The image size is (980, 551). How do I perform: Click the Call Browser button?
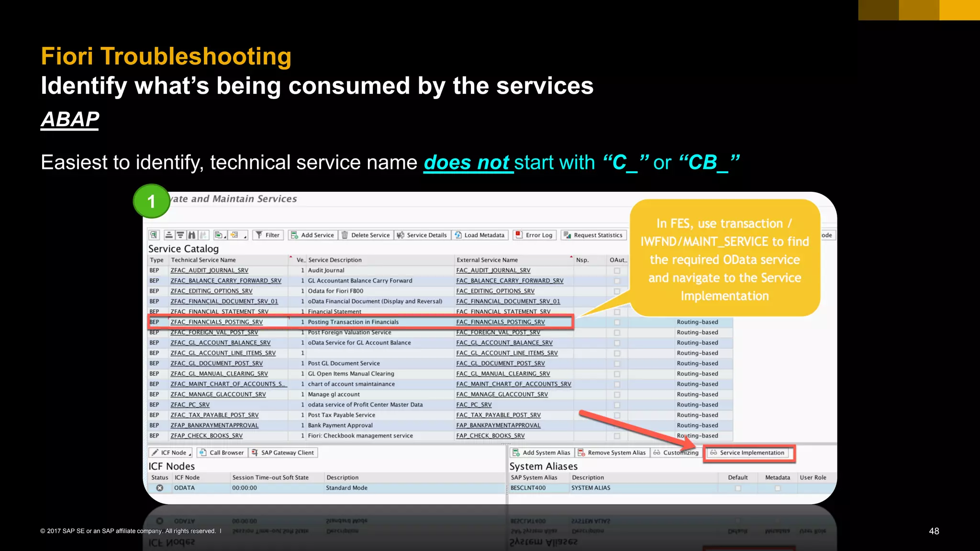(x=222, y=452)
